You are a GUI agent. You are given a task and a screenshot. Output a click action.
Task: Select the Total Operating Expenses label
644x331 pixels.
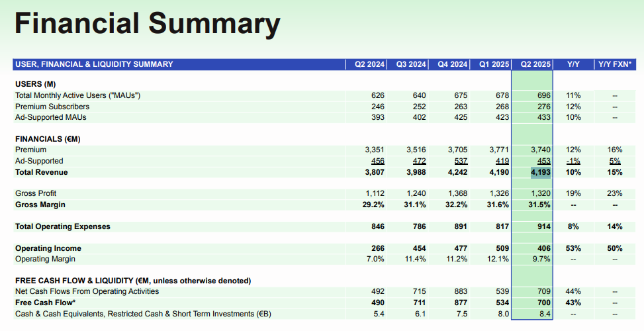pyautogui.click(x=63, y=226)
